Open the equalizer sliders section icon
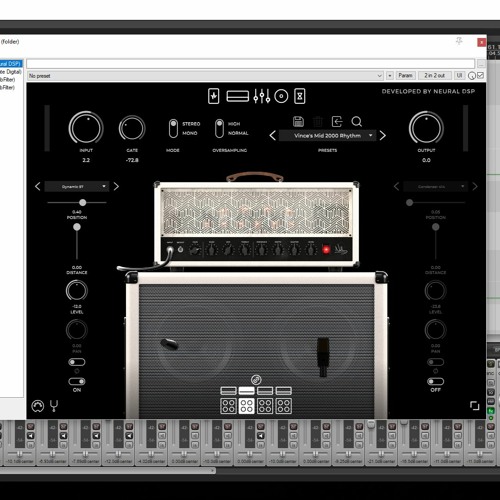The height and width of the screenshot is (500, 500). pos(261,96)
